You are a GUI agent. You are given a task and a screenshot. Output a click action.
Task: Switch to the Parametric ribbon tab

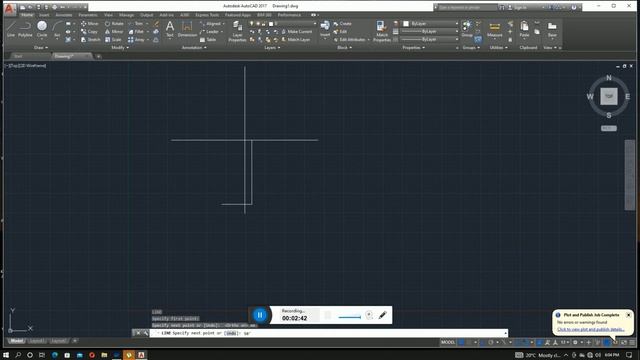88,15
